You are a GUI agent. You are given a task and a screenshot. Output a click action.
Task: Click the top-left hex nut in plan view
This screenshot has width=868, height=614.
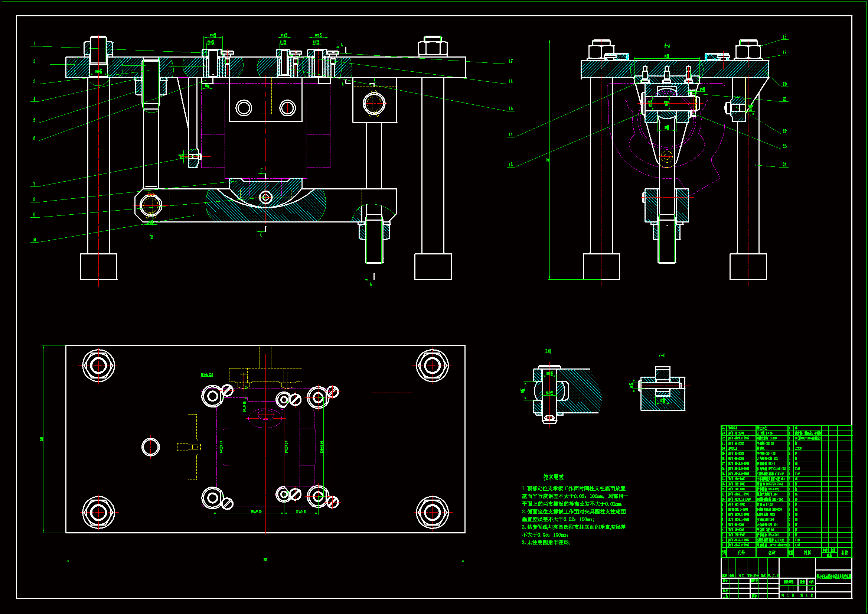point(98,366)
